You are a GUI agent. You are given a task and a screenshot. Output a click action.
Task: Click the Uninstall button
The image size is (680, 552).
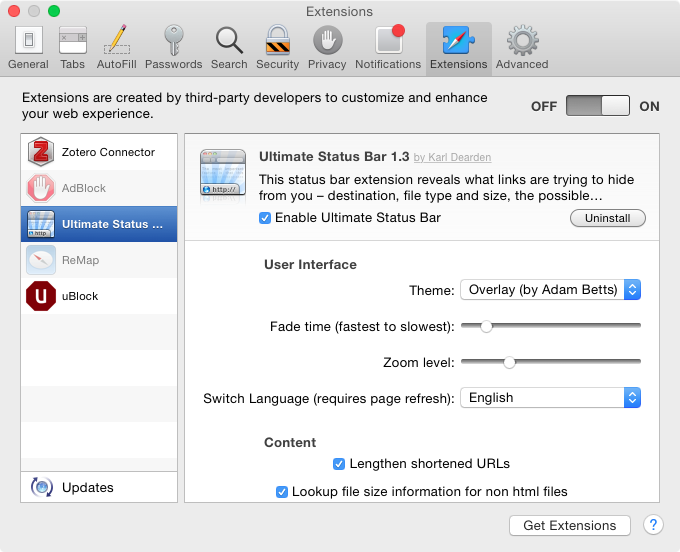coord(608,218)
